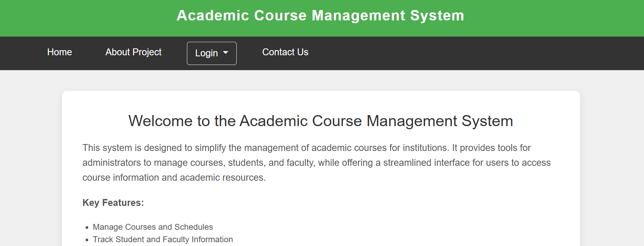Click the gray page background beside the card
This screenshot has height=246, width=644.
pyautogui.click(x=31, y=155)
